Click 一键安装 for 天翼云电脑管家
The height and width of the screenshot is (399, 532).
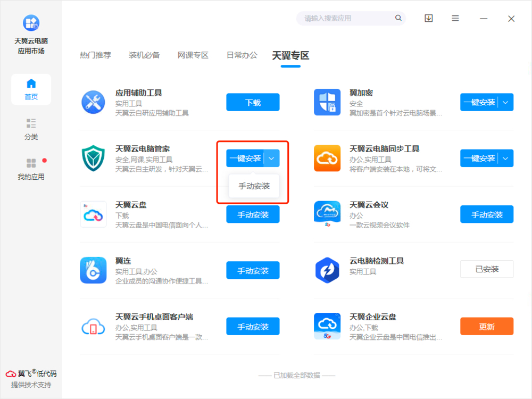(x=245, y=158)
